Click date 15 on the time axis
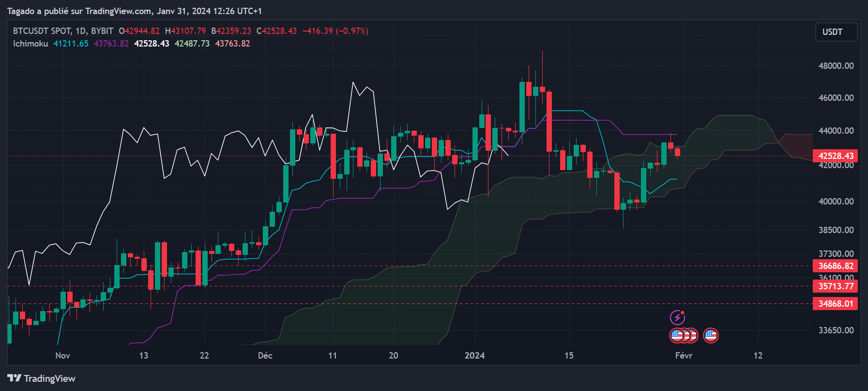The image size is (868, 391). pyautogui.click(x=569, y=356)
